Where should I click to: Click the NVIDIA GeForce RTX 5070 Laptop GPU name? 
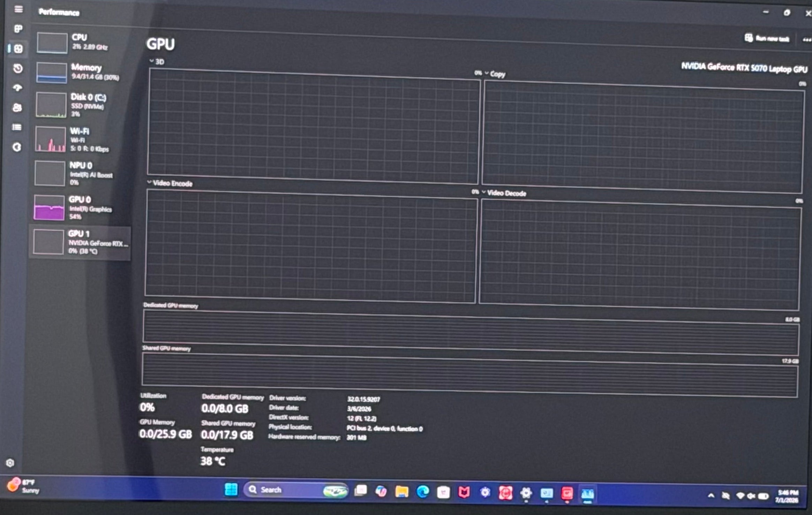(744, 68)
